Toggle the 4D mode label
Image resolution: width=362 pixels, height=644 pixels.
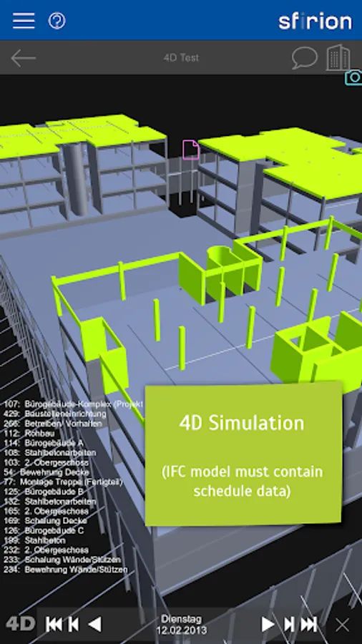pos(20,624)
